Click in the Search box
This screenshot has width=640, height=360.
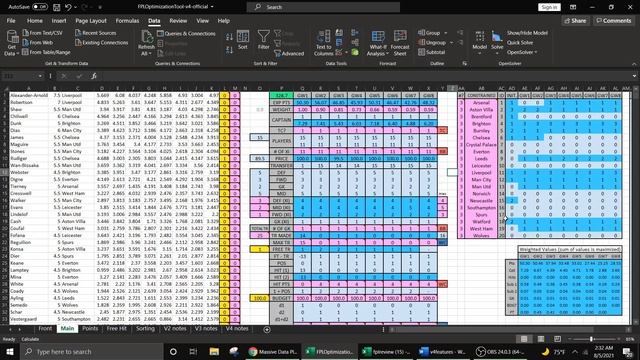(323, 7)
